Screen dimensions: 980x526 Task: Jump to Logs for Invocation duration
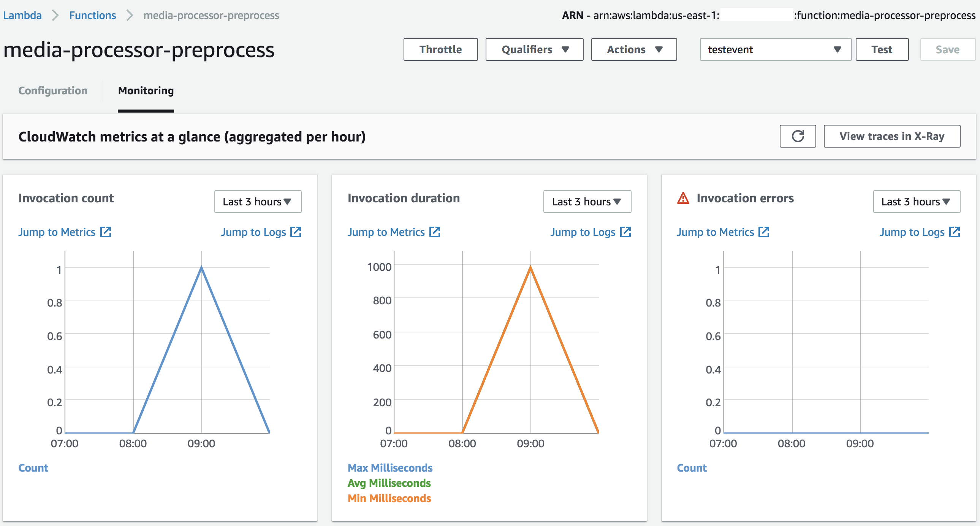[583, 232]
